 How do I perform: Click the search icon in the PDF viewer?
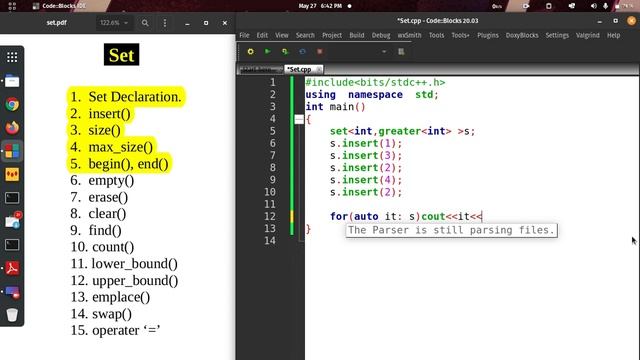pos(145,23)
